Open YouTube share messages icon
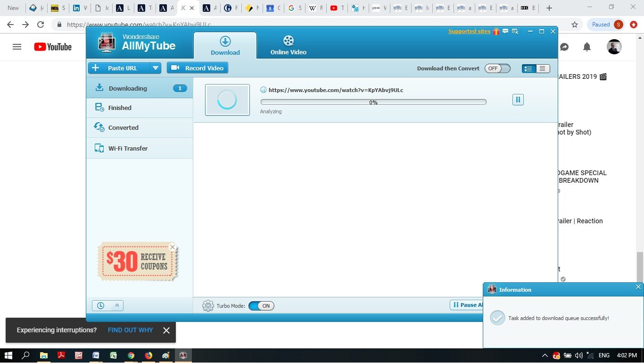This screenshot has height=363, width=644. coord(564,47)
